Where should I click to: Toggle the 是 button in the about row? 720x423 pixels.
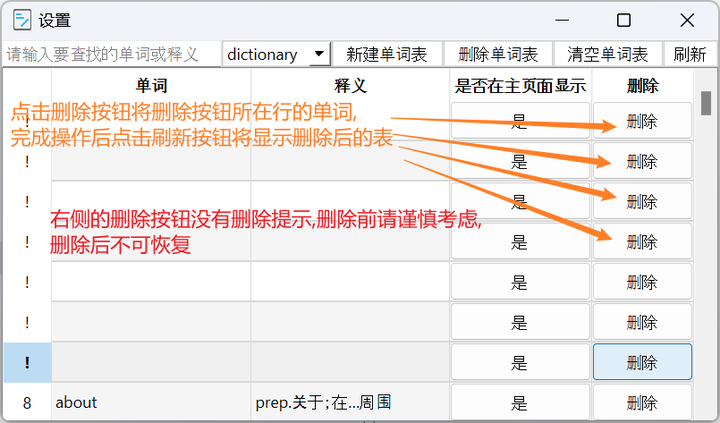point(519,403)
